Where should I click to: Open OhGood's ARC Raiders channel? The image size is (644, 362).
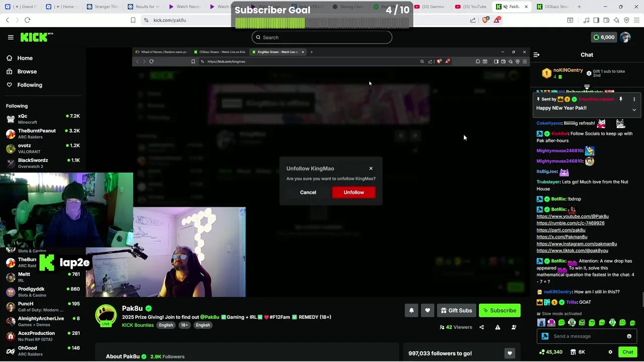pyautogui.click(x=43, y=351)
